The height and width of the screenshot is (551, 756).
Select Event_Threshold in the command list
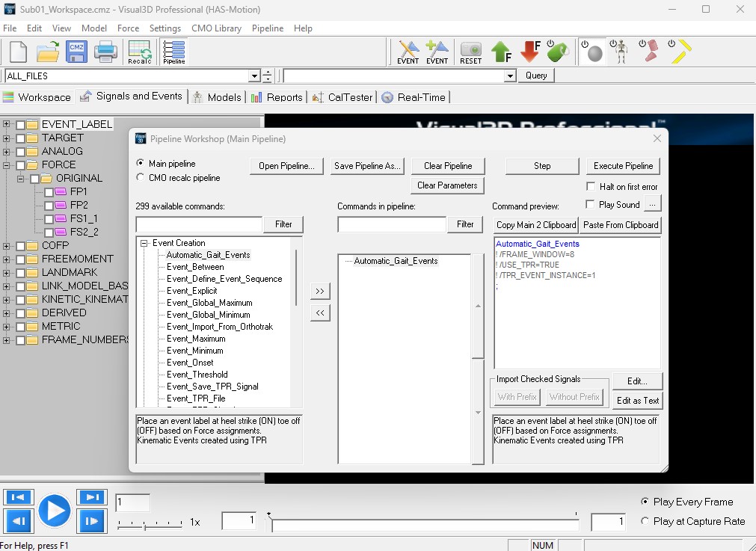point(197,375)
